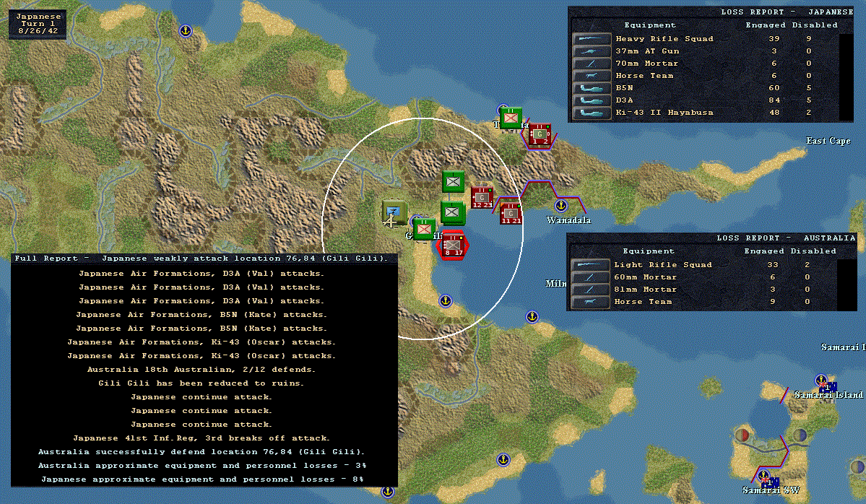
Task: Select the red Japanese unit marked 1 2
Action: pyautogui.click(x=540, y=134)
